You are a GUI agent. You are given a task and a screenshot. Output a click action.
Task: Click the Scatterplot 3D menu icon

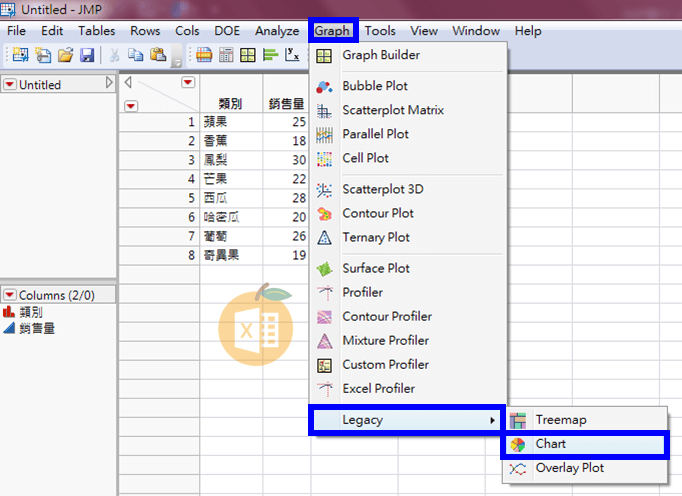324,190
